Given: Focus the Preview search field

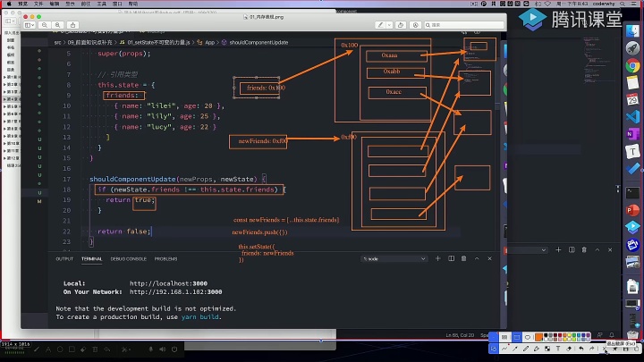Looking at the screenshot, I should (x=463, y=25).
